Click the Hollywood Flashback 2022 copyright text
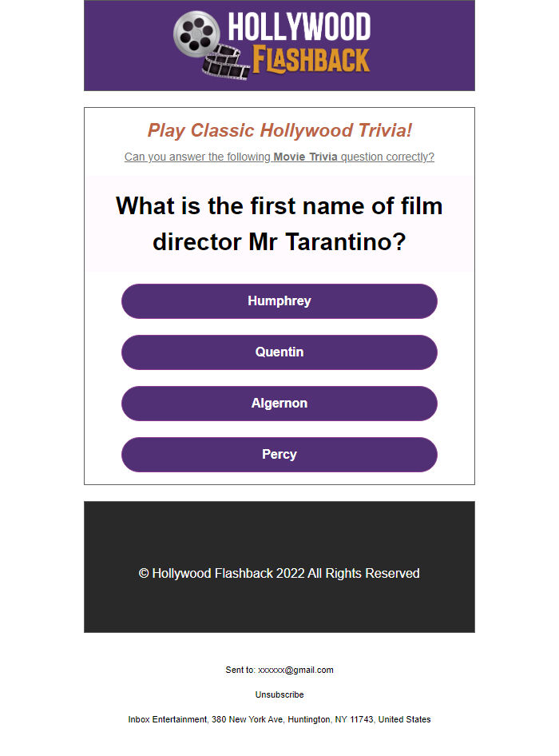Viewport: 559px width, 756px height. 279,574
